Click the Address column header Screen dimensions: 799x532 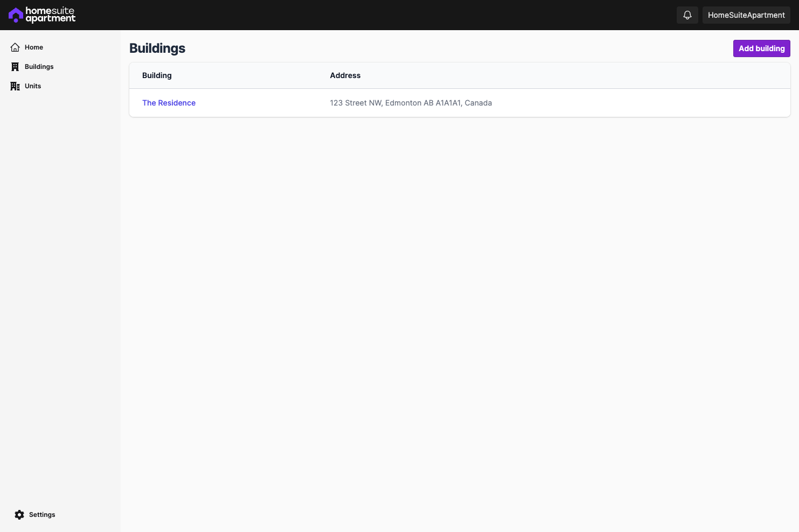[345, 75]
